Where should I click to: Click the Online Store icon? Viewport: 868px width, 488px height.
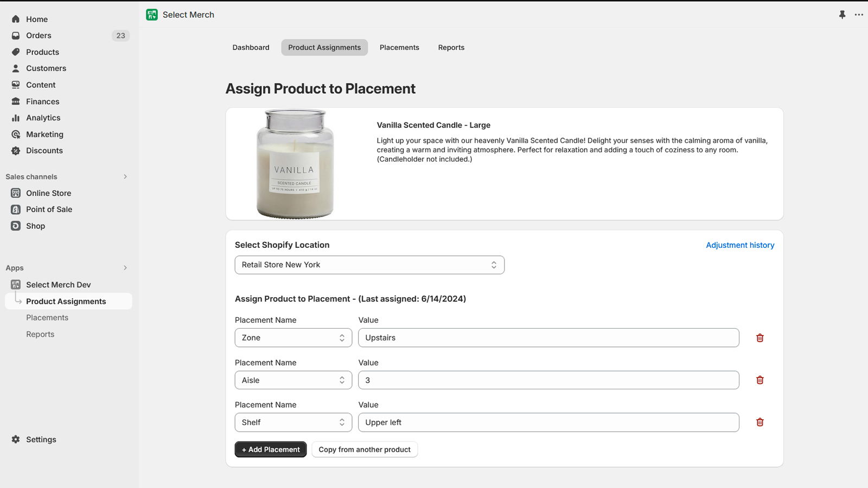(x=16, y=193)
